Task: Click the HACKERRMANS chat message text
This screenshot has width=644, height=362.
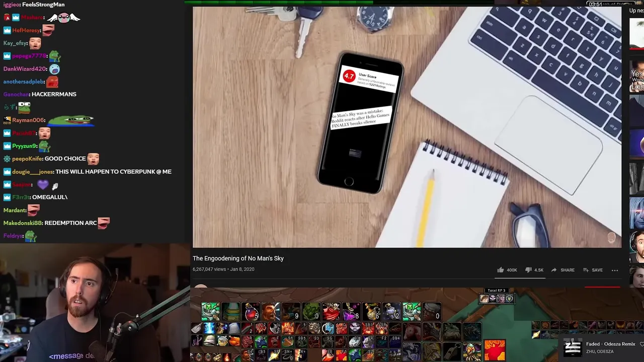Action: pyautogui.click(x=54, y=95)
